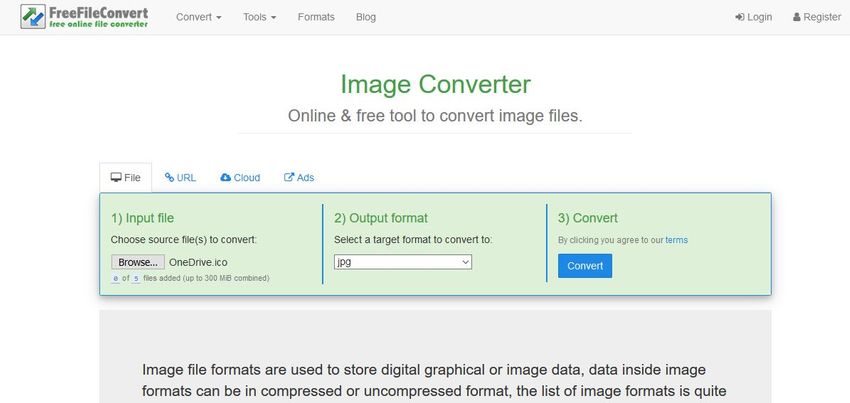
Task: Open the jpg output format dropdown
Action: coord(402,262)
